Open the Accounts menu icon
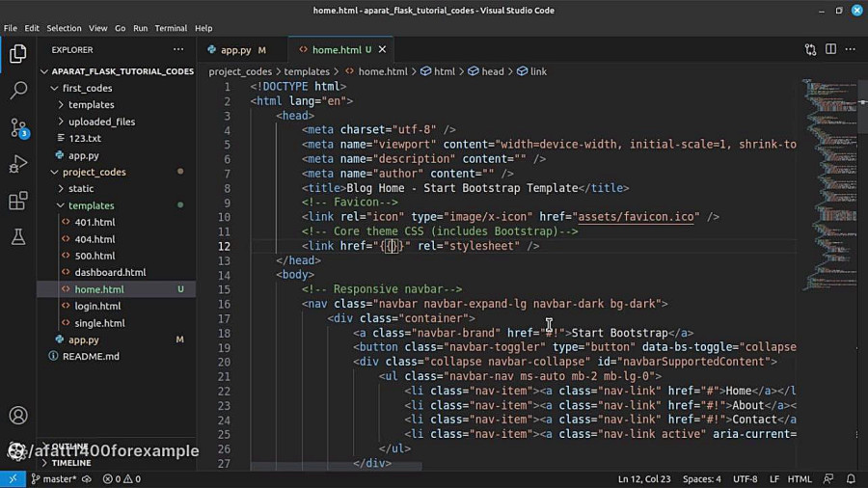The image size is (868, 488). (17, 415)
